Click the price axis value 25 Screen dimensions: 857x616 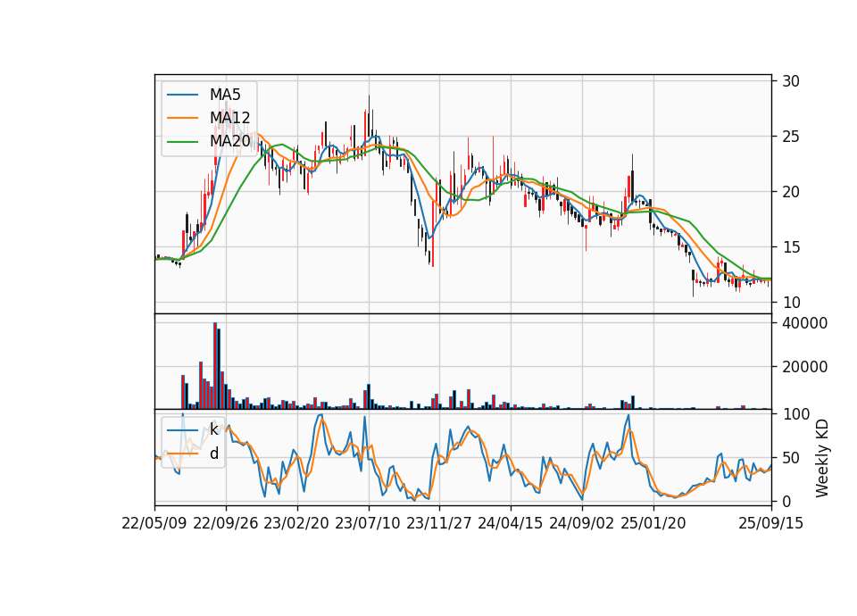[791, 136]
